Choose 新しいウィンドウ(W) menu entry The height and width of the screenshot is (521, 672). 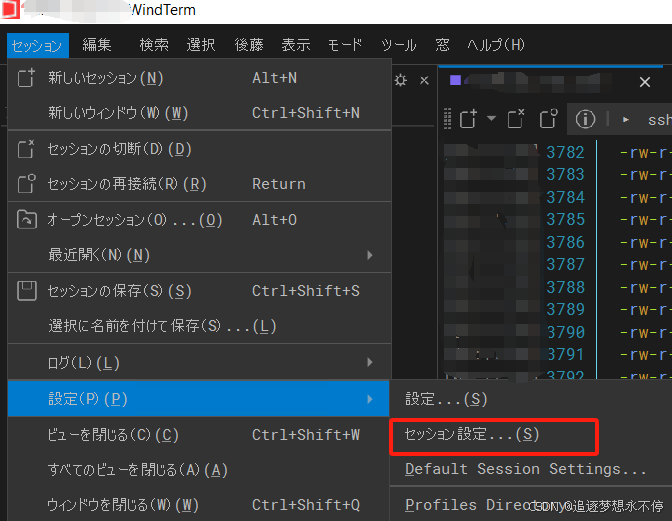pos(200,113)
